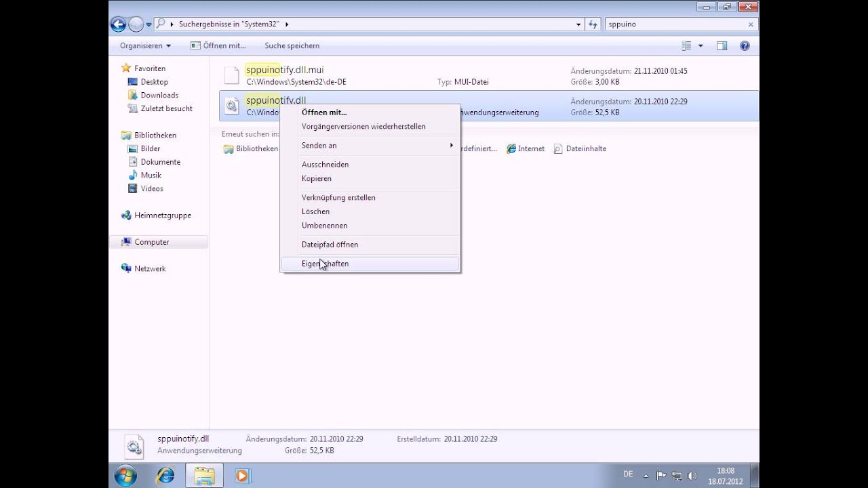The image size is (868, 488).
Task: Select Favoriten in the navigation pane
Action: (149, 68)
